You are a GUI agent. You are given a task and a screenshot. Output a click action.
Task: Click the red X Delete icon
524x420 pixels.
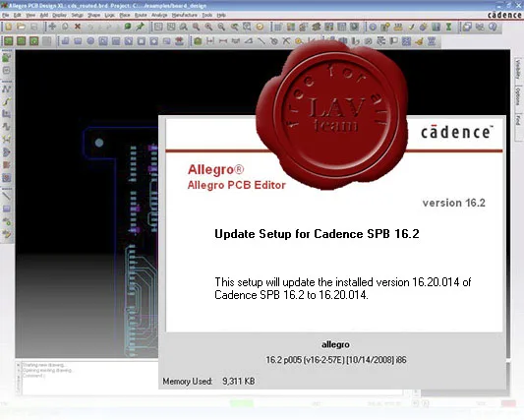[78, 27]
